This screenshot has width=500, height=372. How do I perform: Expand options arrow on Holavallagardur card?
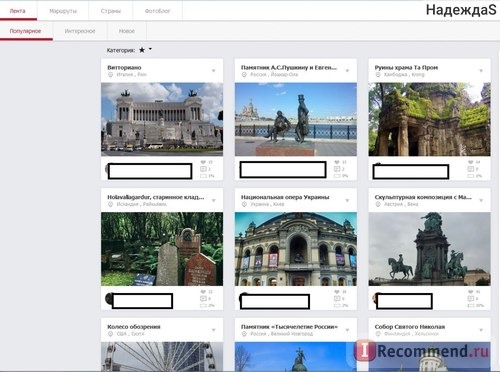point(214,200)
